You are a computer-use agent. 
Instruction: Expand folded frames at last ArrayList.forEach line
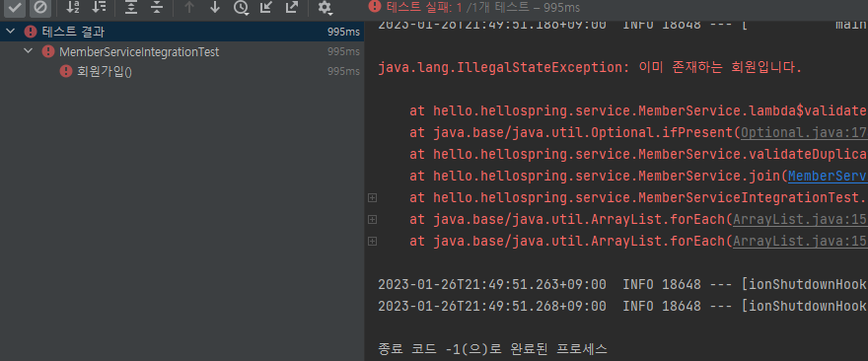point(373,241)
